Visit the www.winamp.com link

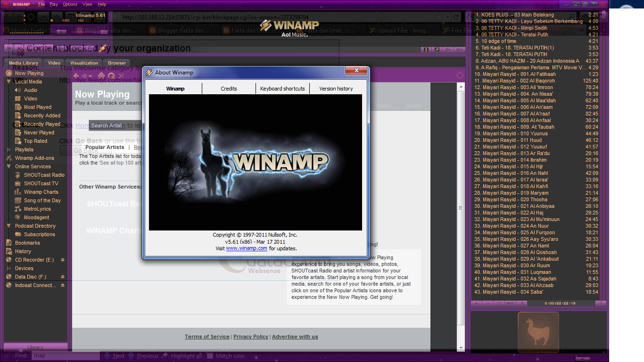tap(247, 248)
